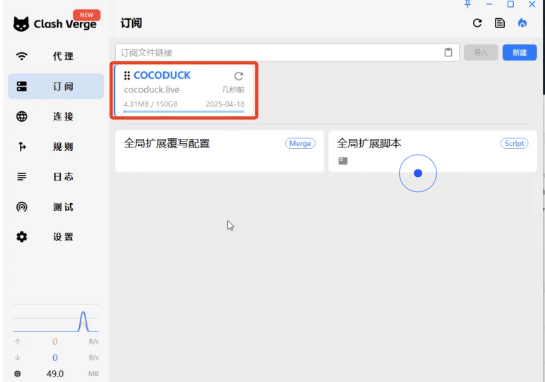Open the 设置 (Settings) page
Viewport: 545px width, 382px height.
tap(56, 237)
